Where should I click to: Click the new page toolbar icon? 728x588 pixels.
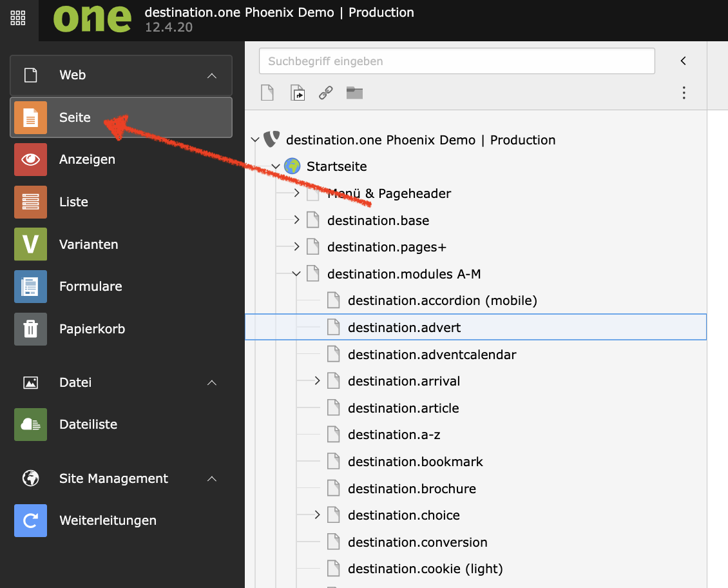point(267,93)
